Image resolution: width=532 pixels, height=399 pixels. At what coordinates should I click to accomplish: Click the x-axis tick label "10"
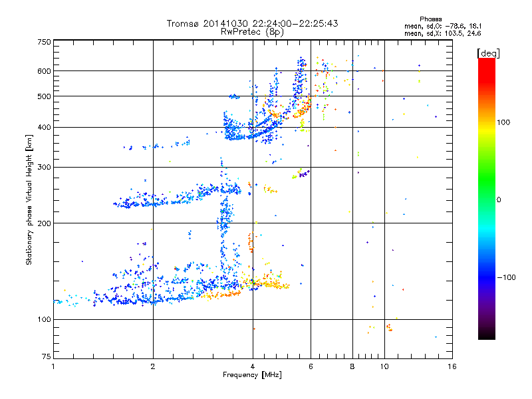(x=384, y=366)
